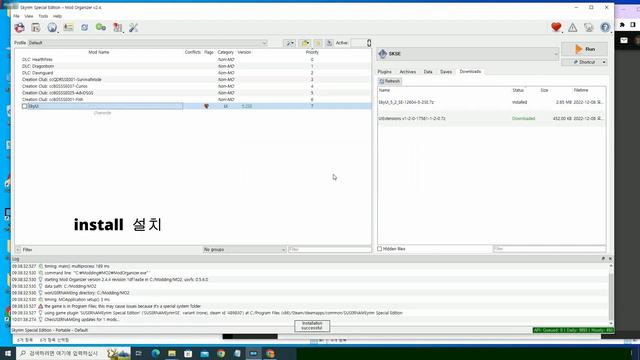Click the create backup icon near Active
This screenshot has height=360, width=640.
point(329,43)
